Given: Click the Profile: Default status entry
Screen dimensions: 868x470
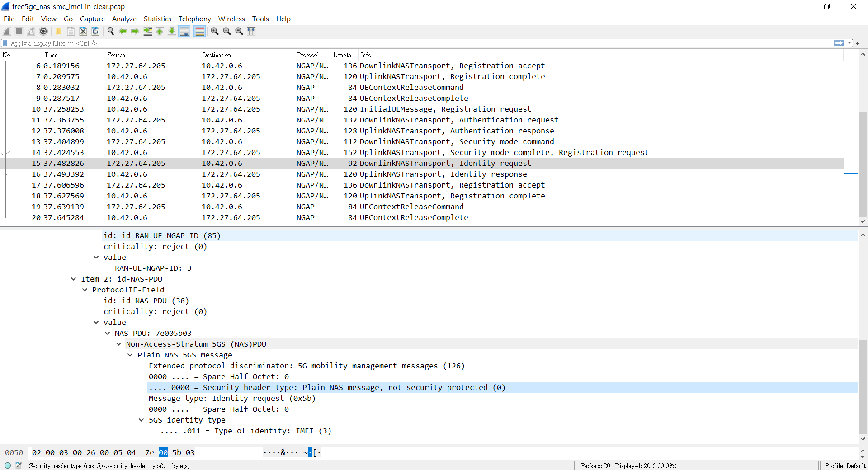Looking at the screenshot, I should (845, 466).
